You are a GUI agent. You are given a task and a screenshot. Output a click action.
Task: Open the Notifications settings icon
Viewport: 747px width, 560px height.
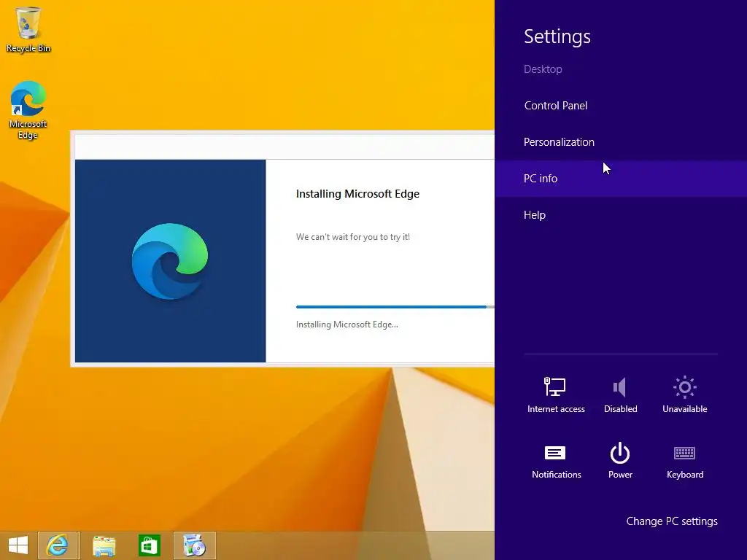(556, 461)
